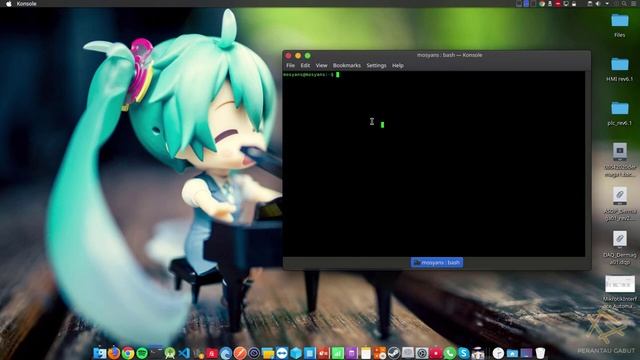Launch TeamViewer from the dock
The width and height of the screenshot is (640, 360).
click(x=282, y=353)
